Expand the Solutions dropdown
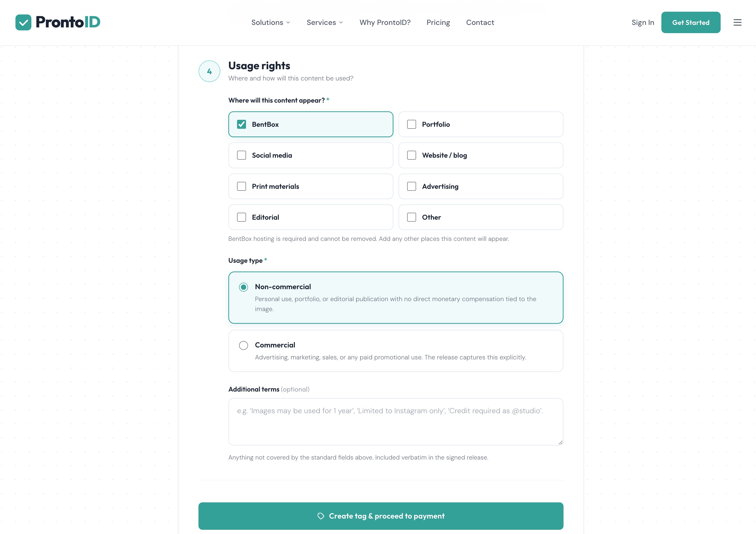756x534 pixels. [x=271, y=22]
